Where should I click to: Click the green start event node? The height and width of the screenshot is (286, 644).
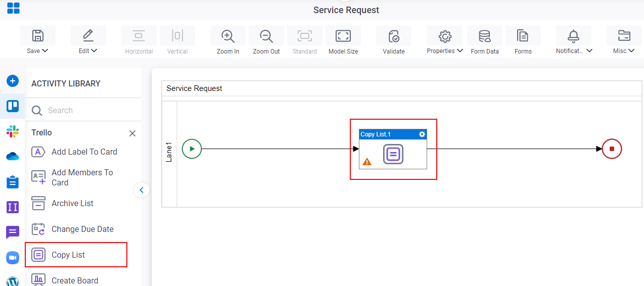[x=192, y=149]
